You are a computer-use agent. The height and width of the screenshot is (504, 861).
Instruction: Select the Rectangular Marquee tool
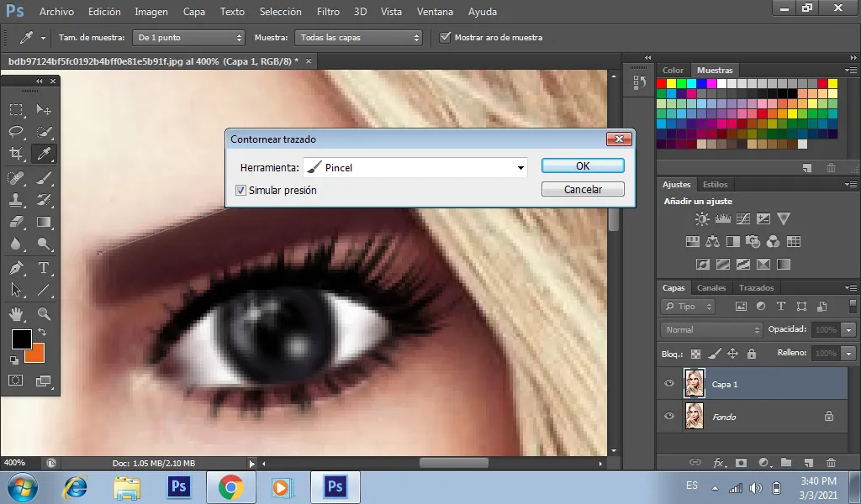click(16, 110)
